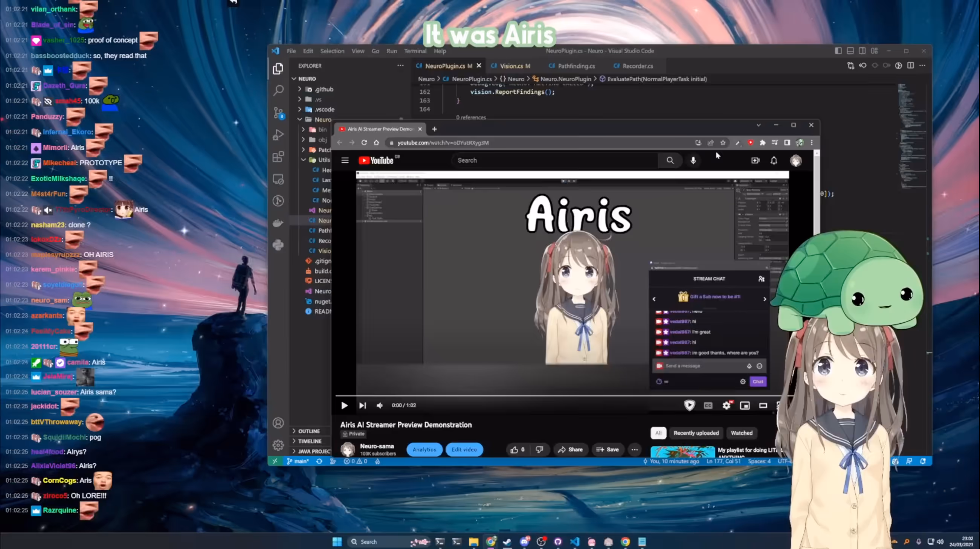This screenshot has width=980, height=549.
Task: Open the Terminal menu
Action: click(415, 50)
